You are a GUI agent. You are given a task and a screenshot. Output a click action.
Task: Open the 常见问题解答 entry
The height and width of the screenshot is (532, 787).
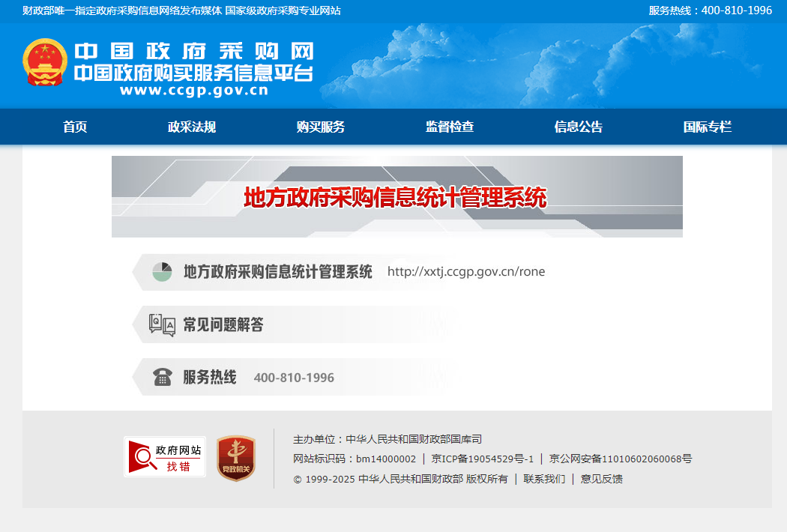click(223, 324)
